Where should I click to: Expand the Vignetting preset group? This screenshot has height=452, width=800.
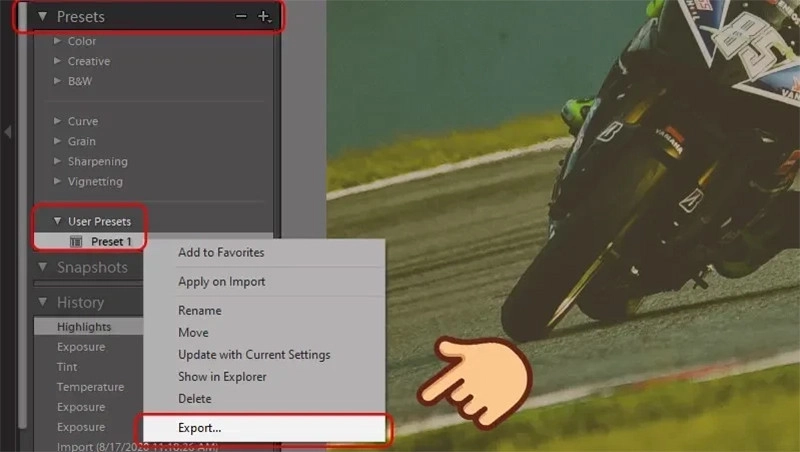[57, 181]
